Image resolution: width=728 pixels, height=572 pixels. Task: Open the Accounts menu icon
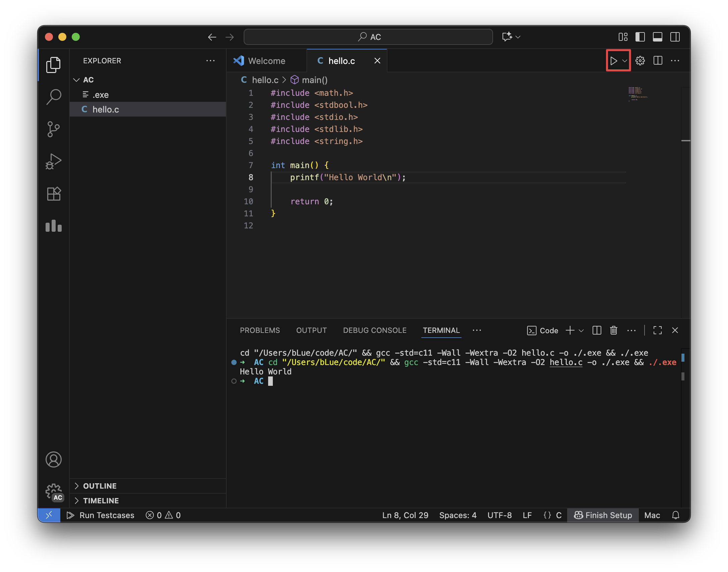tap(53, 459)
